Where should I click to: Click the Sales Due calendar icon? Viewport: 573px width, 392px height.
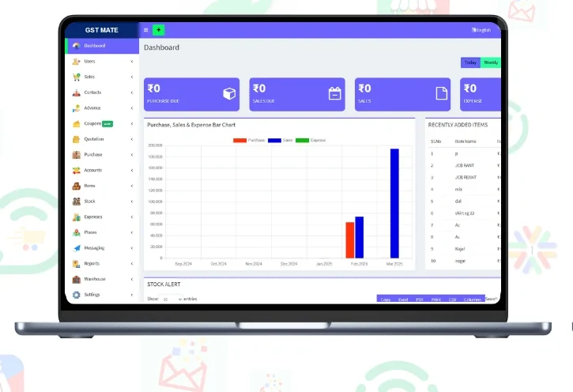[x=335, y=94]
